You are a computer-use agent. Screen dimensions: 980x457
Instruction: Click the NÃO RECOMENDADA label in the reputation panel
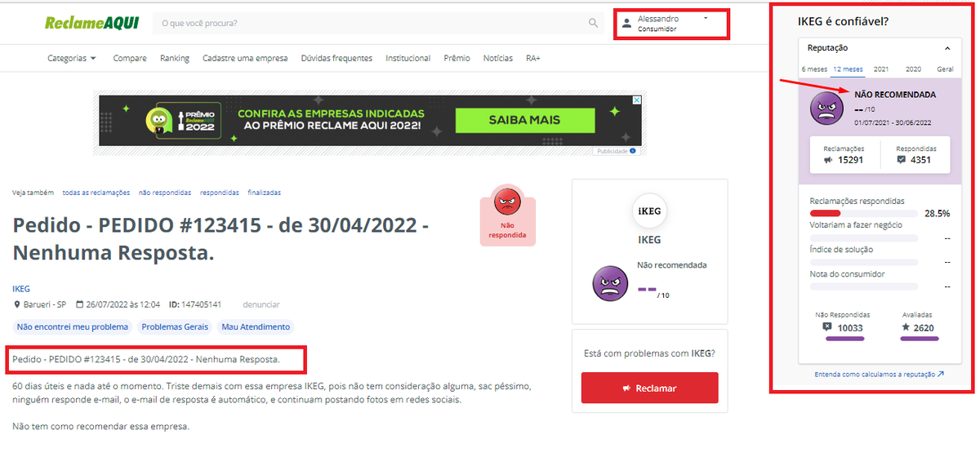coord(895,95)
